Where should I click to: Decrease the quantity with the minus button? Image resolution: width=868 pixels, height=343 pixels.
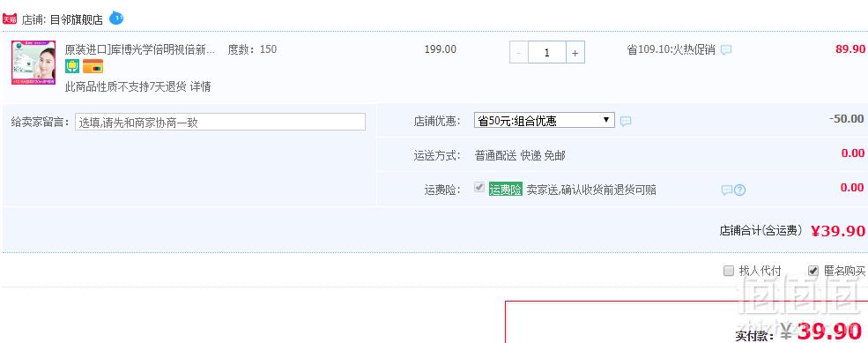pyautogui.click(x=519, y=53)
